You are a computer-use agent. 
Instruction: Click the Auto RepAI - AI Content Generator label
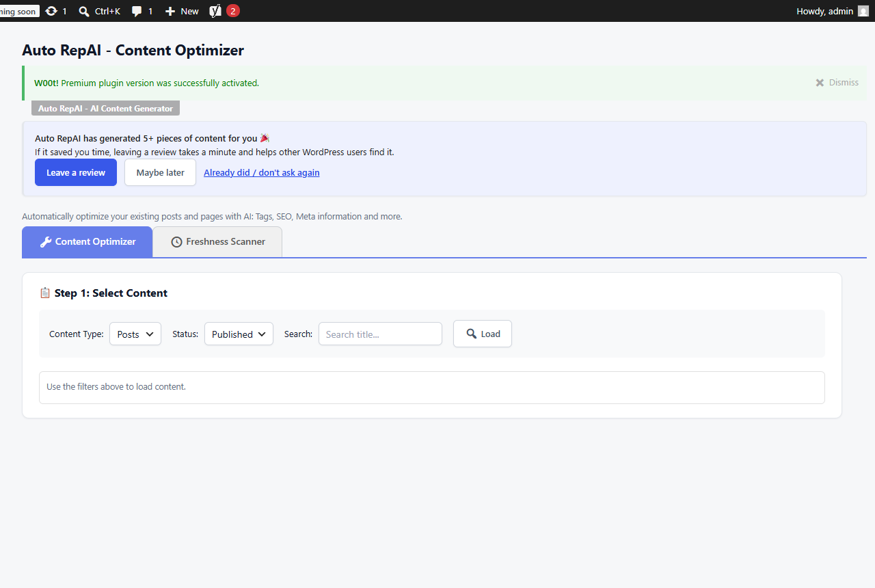pos(105,108)
